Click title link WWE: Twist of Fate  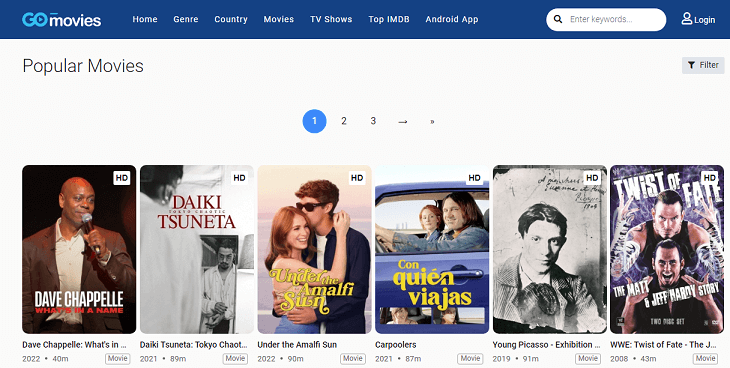point(663,345)
